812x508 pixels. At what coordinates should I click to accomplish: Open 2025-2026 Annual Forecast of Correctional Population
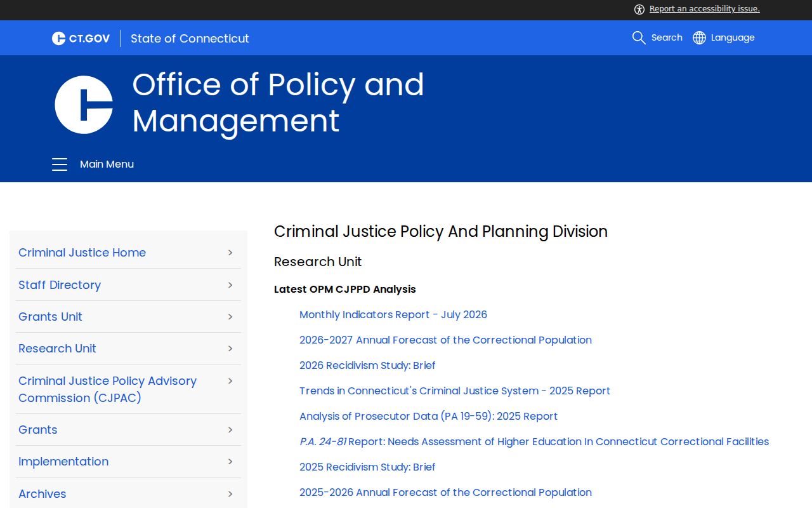click(x=445, y=492)
